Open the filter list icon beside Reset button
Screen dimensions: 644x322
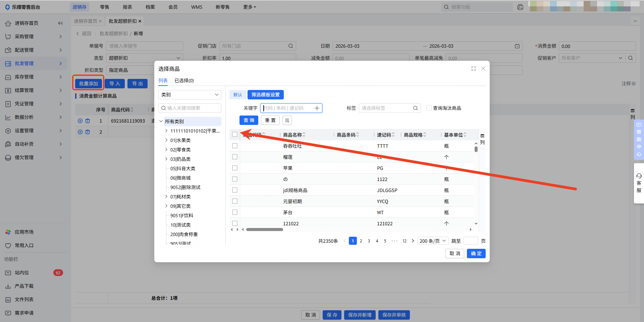[287, 120]
